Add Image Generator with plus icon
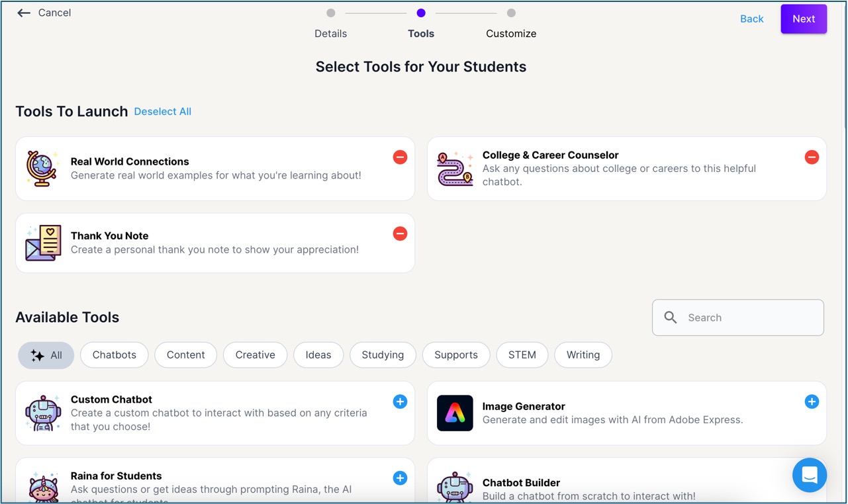This screenshot has width=848, height=504. [812, 401]
